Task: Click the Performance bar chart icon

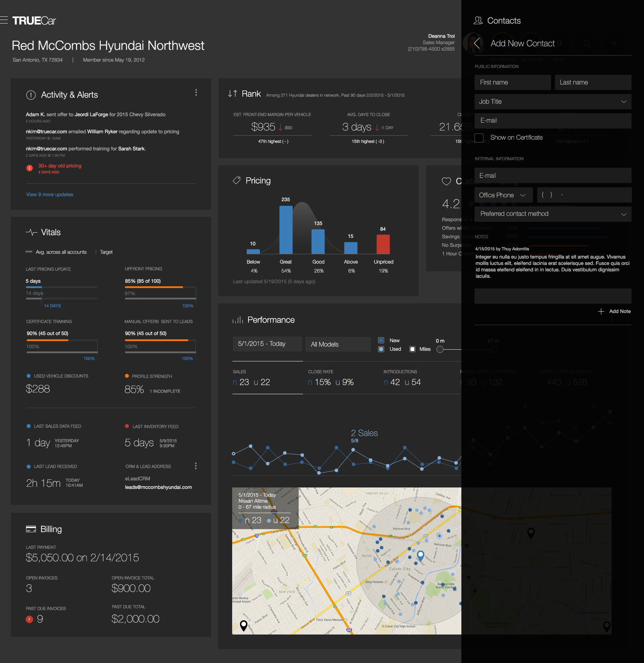Action: (x=238, y=319)
